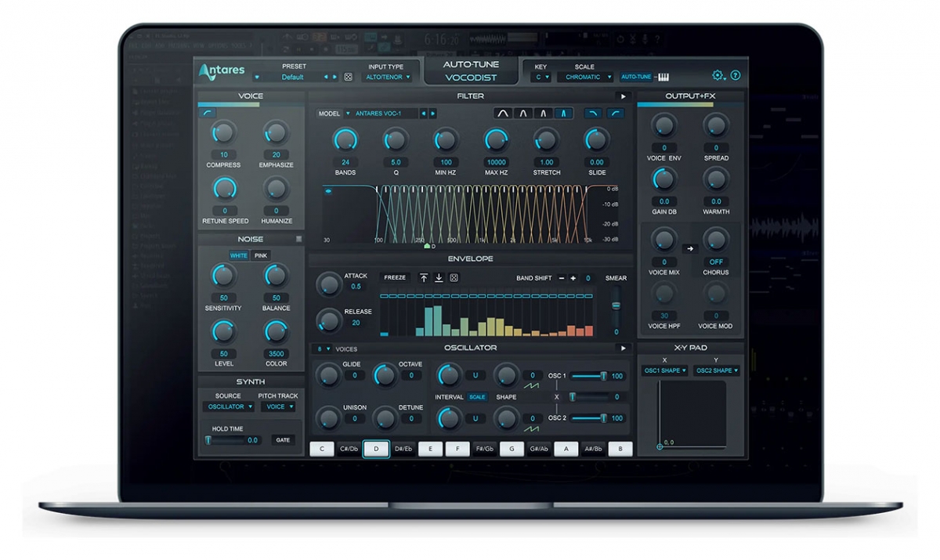Toggle the GATE button in Synth
This screenshot has height=560, width=940.
(283, 440)
